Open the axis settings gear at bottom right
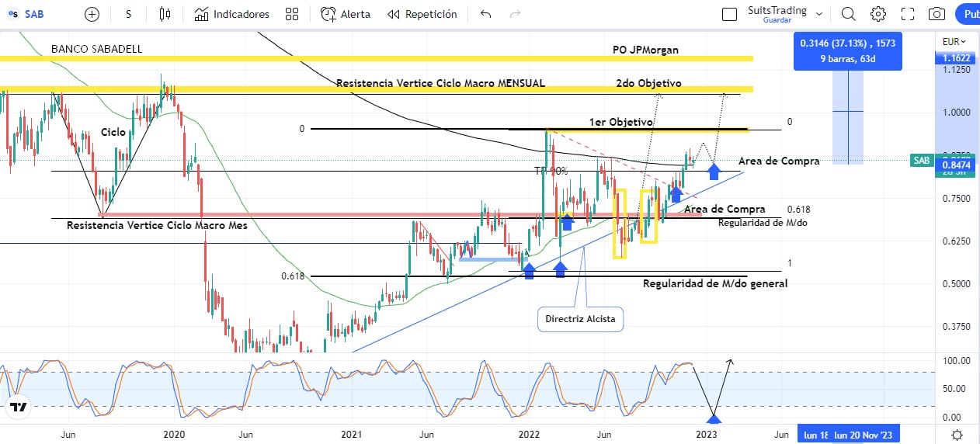This screenshot has width=980, height=444. tap(957, 435)
